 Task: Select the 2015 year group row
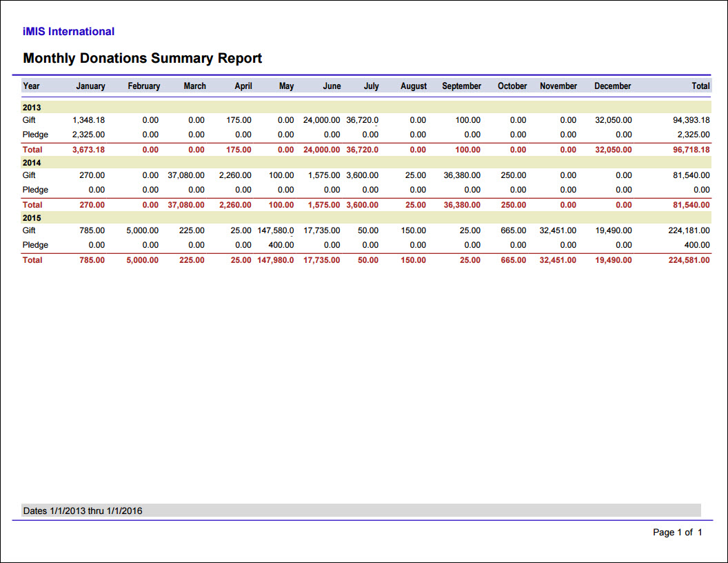point(366,218)
